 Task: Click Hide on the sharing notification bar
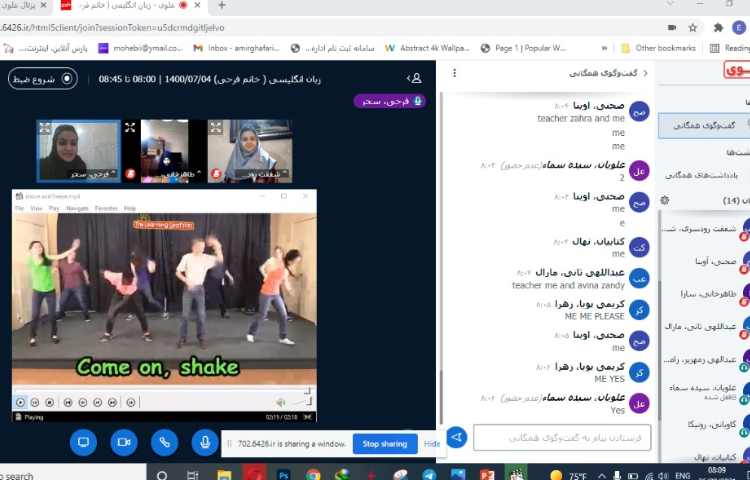pyautogui.click(x=431, y=444)
